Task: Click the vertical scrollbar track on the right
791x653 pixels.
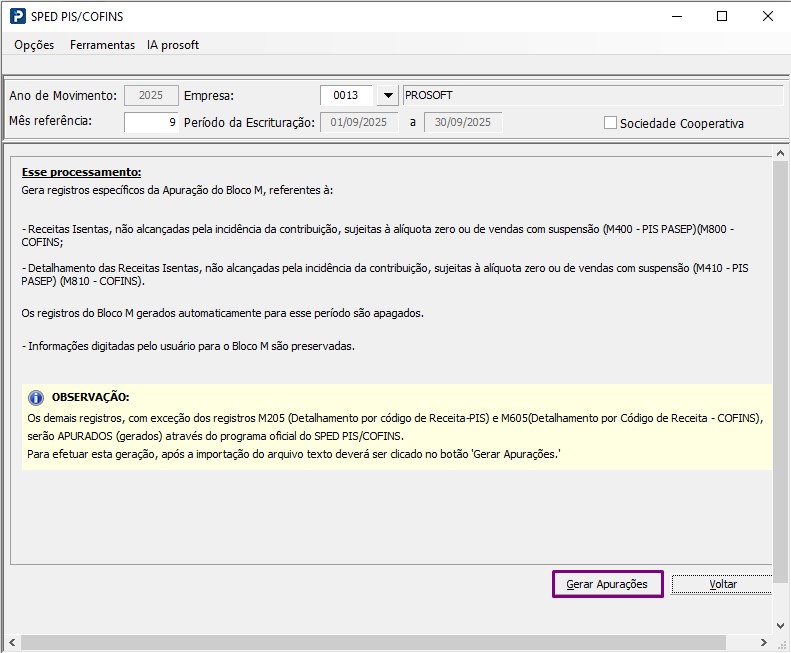Action: tap(781, 400)
